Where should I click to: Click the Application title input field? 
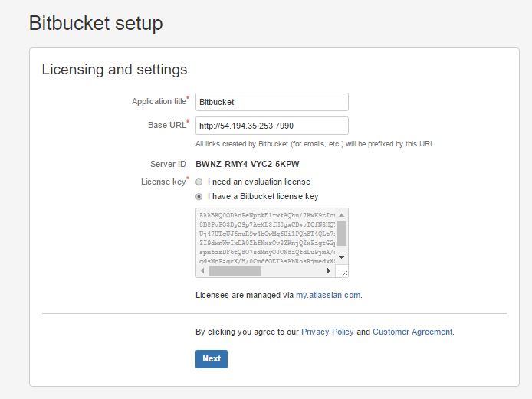pos(271,102)
